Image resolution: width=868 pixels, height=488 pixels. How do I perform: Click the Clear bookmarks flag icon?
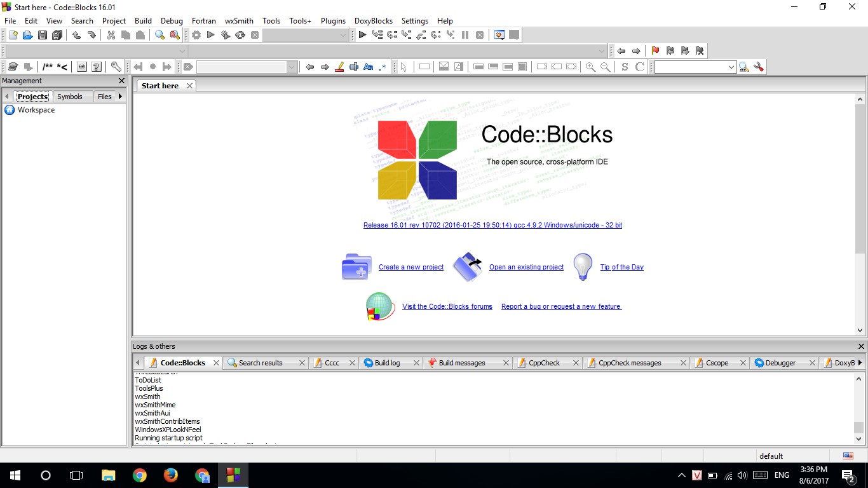700,51
